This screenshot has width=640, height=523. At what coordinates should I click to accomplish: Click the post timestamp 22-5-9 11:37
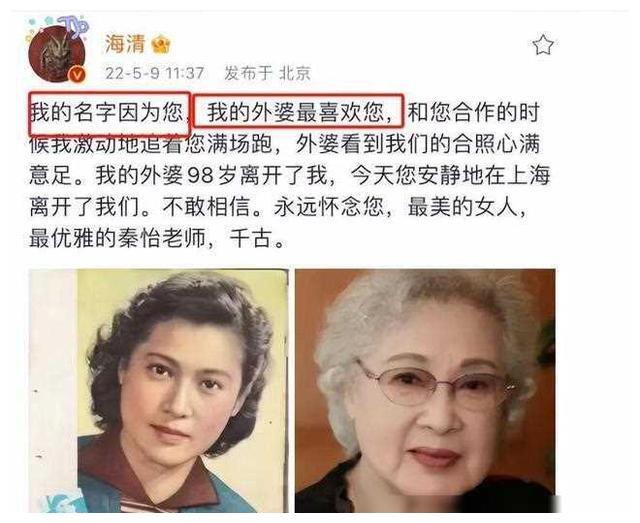tap(154, 73)
